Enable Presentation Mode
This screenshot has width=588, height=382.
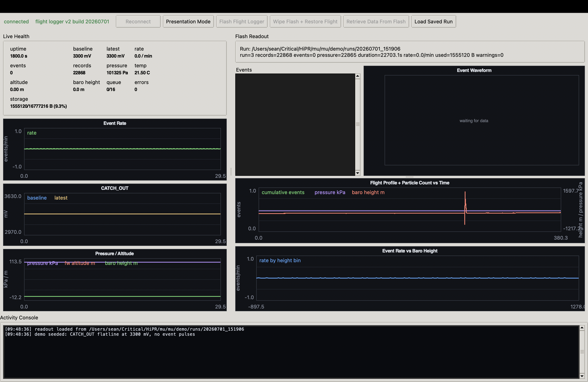[188, 22]
